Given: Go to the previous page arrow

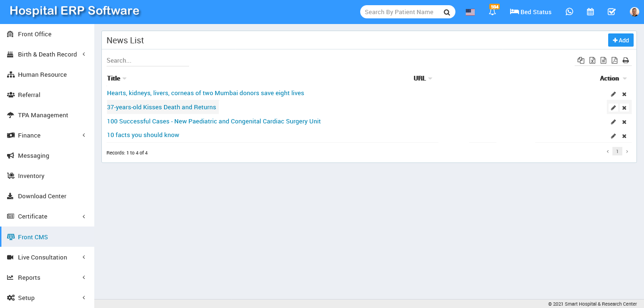Looking at the screenshot, I should point(608,152).
